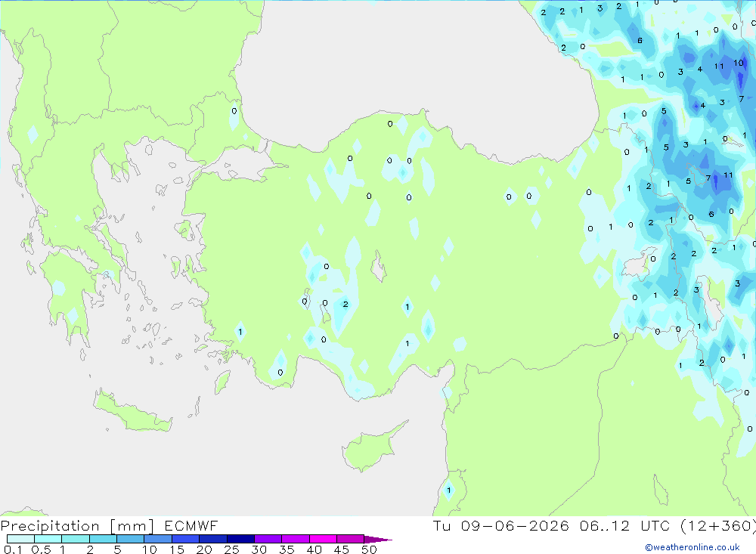Image resolution: width=756 pixels, height=554 pixels.
Task: Select the 1–2 mm legend color swatch
Action: click(x=76, y=539)
